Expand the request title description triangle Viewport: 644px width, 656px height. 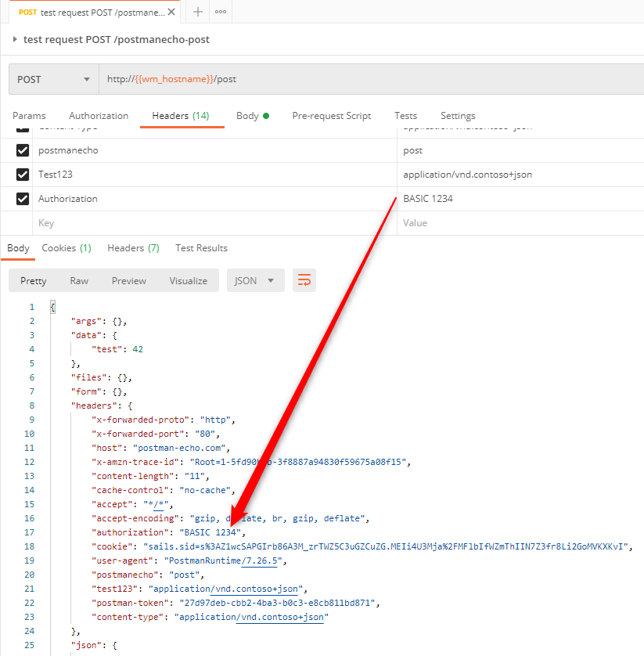point(15,39)
